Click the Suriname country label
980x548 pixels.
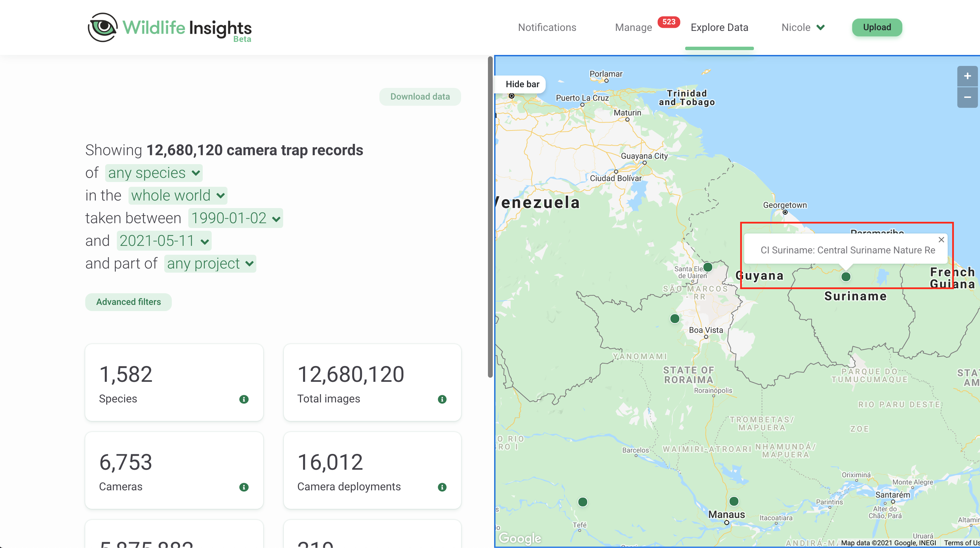click(x=855, y=296)
